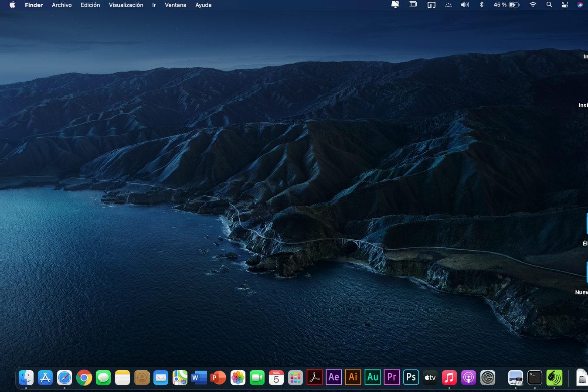The image size is (588, 392).
Task: Open the Podcasts app in the dock
Action: (469, 378)
